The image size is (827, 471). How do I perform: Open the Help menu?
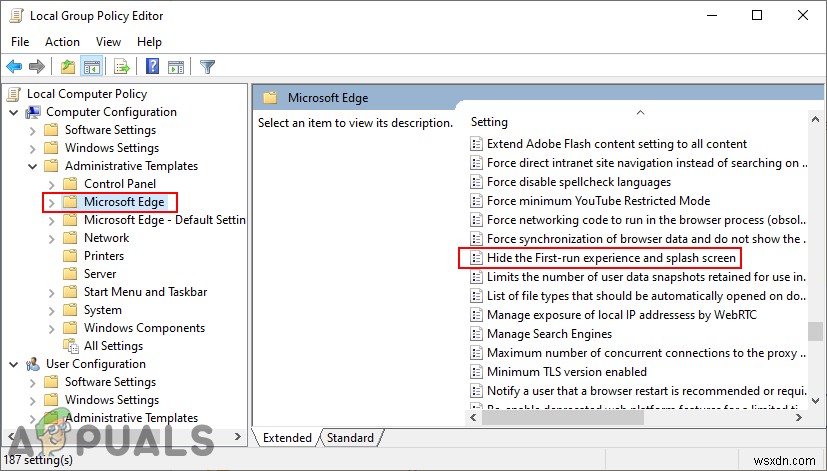point(149,42)
